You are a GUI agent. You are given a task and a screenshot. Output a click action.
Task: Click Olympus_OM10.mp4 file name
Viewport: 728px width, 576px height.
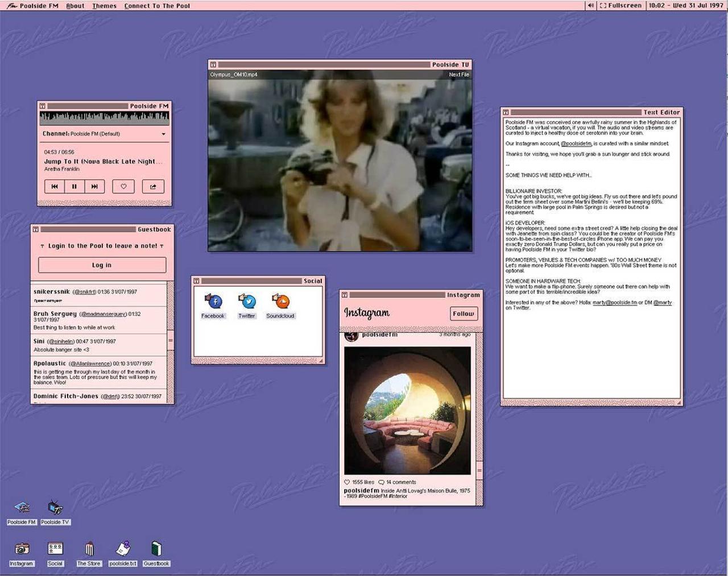[x=234, y=75]
